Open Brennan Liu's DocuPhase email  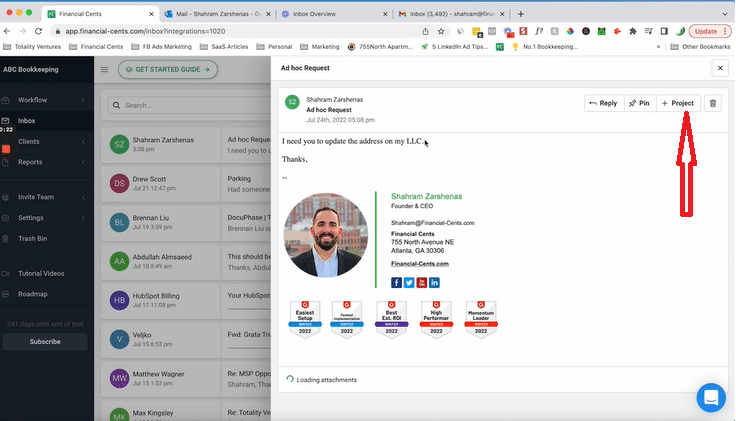pos(186,222)
